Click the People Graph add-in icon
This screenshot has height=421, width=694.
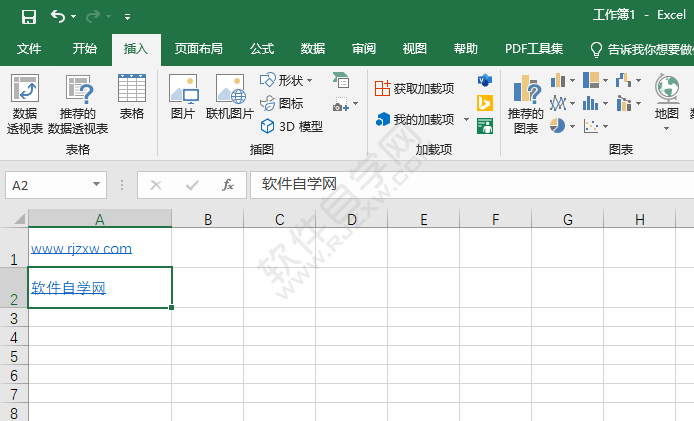click(485, 126)
